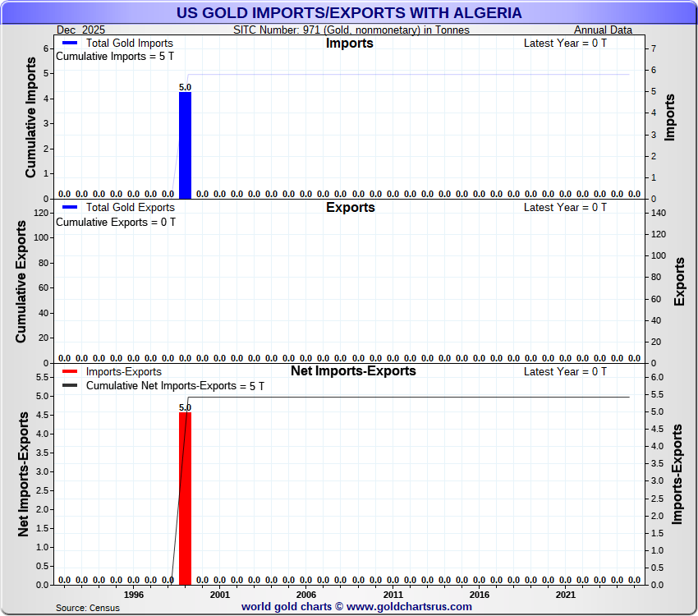Select the 1996 x-axis year marker
Viewport: 698px width, 616px height.
pyautogui.click(x=133, y=595)
